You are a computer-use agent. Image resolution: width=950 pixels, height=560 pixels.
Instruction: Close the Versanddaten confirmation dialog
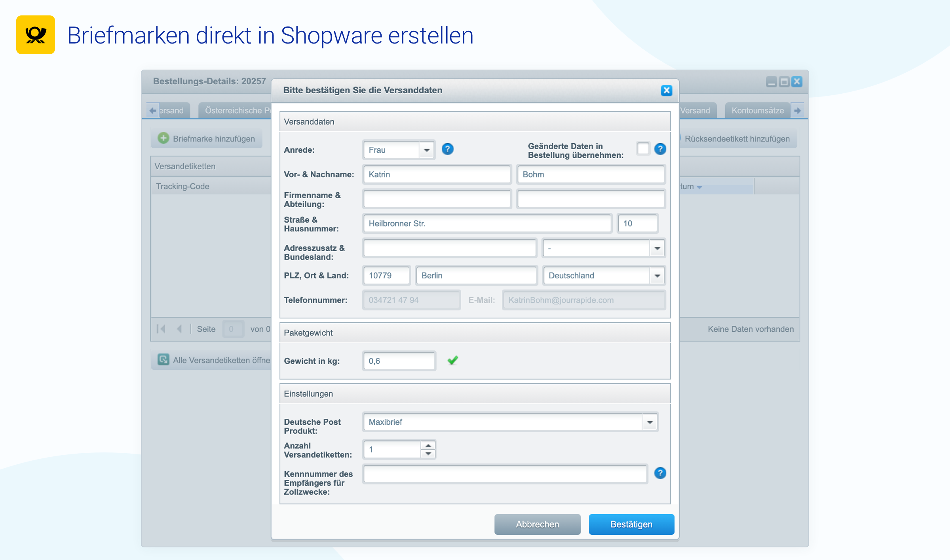point(667,91)
